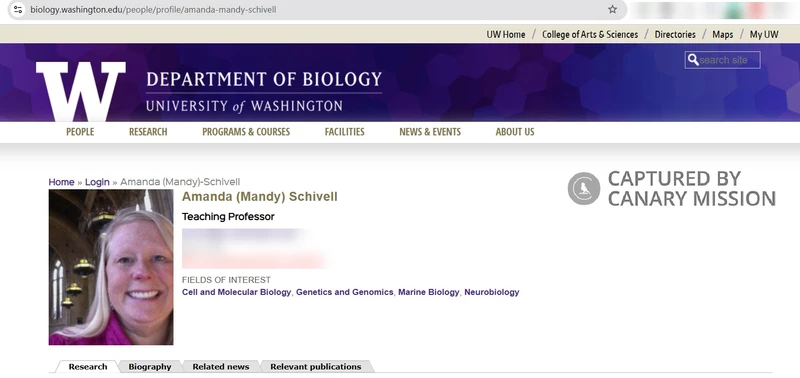The width and height of the screenshot is (800, 378).
Task: Click the Fields of Interest label
Action: pyautogui.click(x=227, y=280)
